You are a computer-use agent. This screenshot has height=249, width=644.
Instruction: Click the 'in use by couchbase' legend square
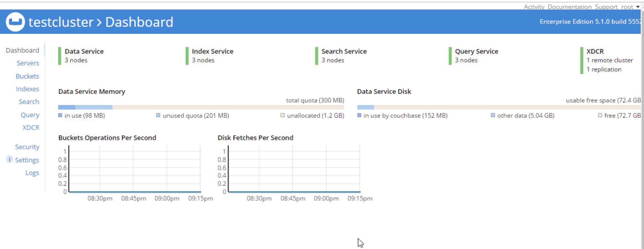359,115
